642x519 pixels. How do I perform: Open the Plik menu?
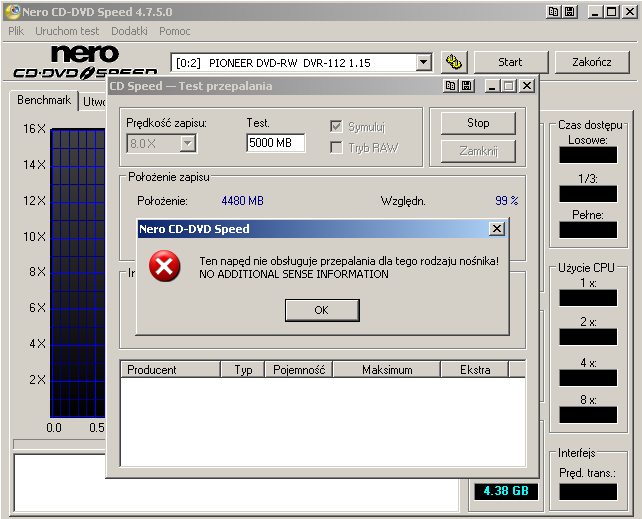(16, 31)
